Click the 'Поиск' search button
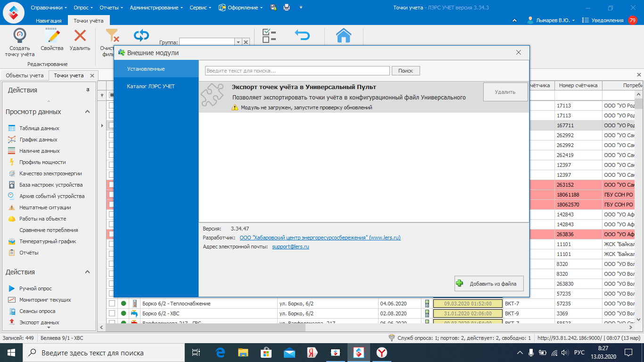644x362 pixels. click(405, 71)
